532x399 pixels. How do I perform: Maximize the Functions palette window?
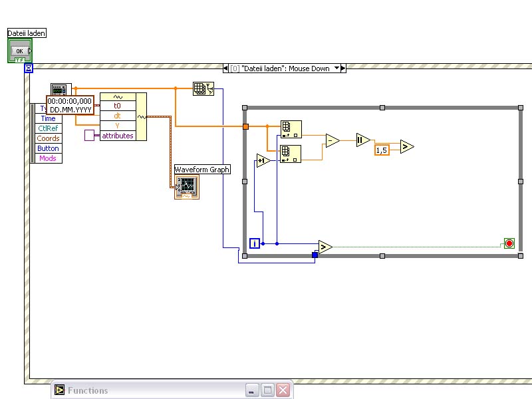pos(267,390)
